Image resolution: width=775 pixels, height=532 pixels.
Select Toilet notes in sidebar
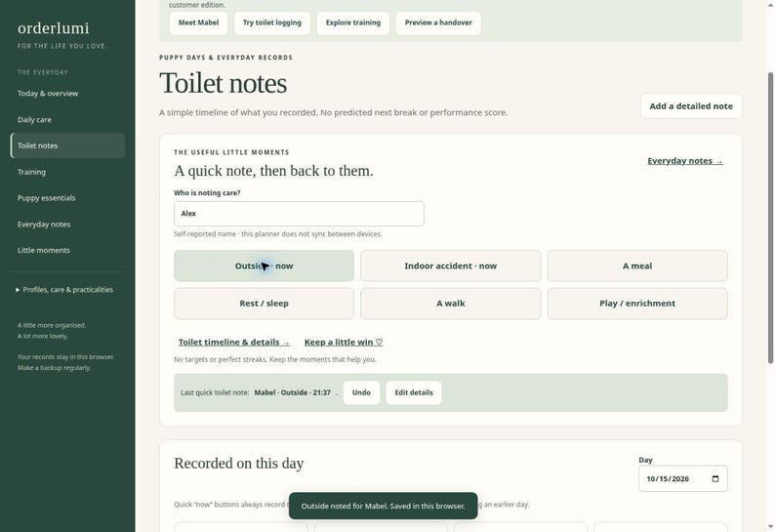[67, 145]
